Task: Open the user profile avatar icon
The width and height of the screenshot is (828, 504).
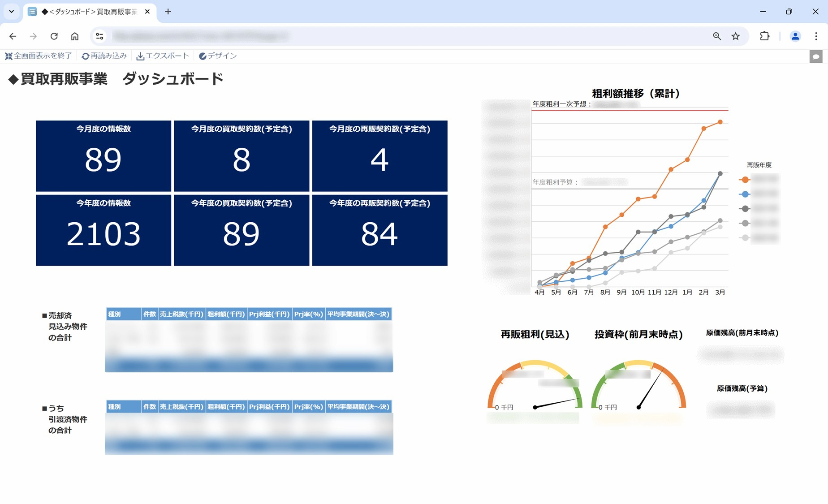Action: pos(795,36)
